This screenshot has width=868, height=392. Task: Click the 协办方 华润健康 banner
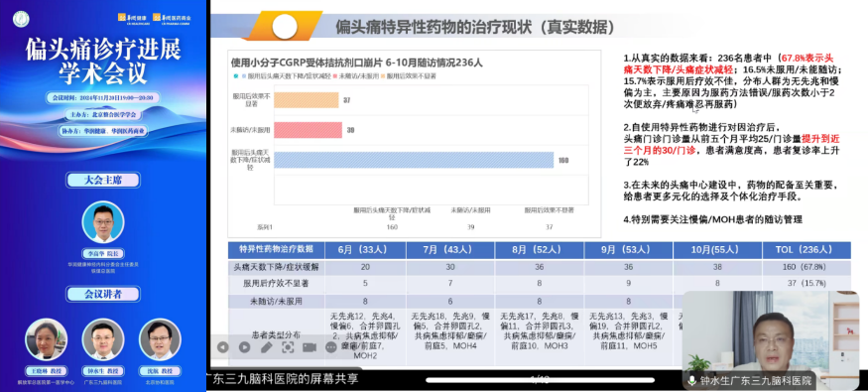[103, 131]
